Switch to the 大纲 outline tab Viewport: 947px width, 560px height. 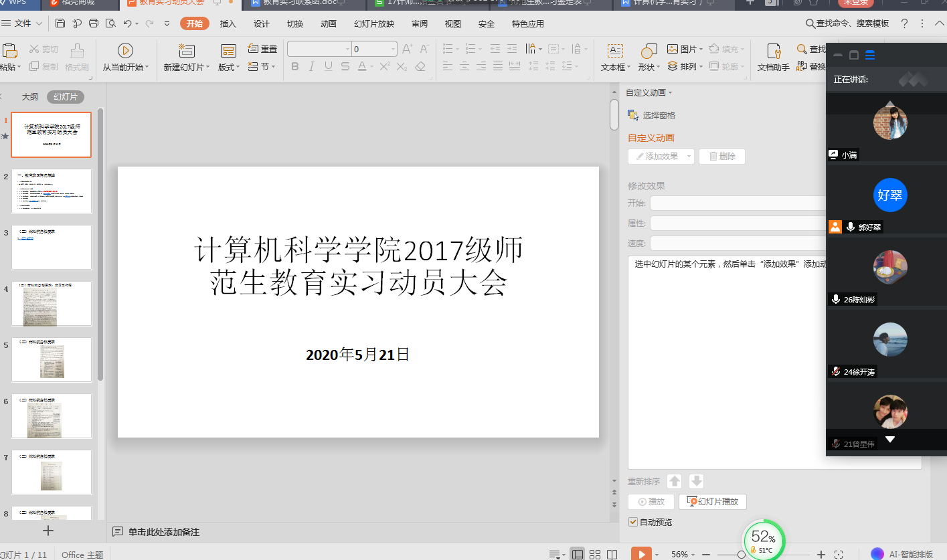click(29, 97)
